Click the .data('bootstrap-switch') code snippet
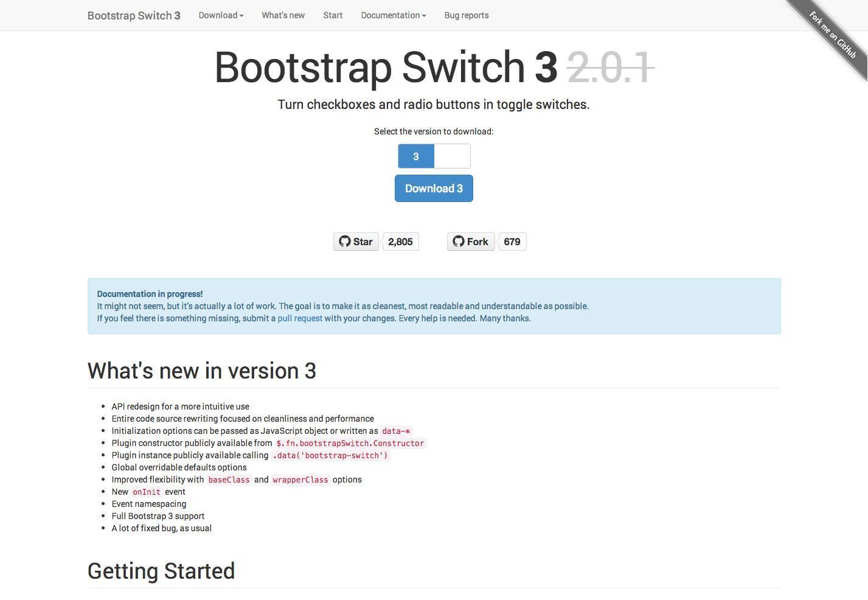 point(330,455)
